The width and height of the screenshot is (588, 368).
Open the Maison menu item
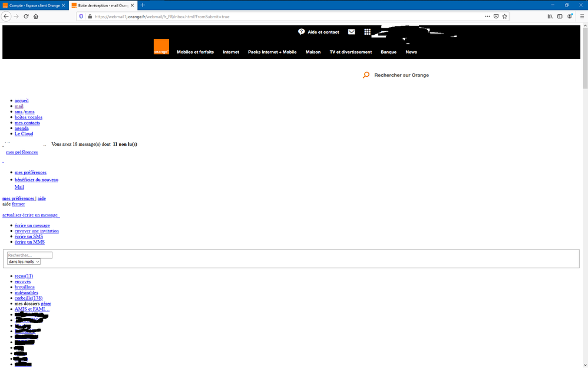click(x=313, y=52)
